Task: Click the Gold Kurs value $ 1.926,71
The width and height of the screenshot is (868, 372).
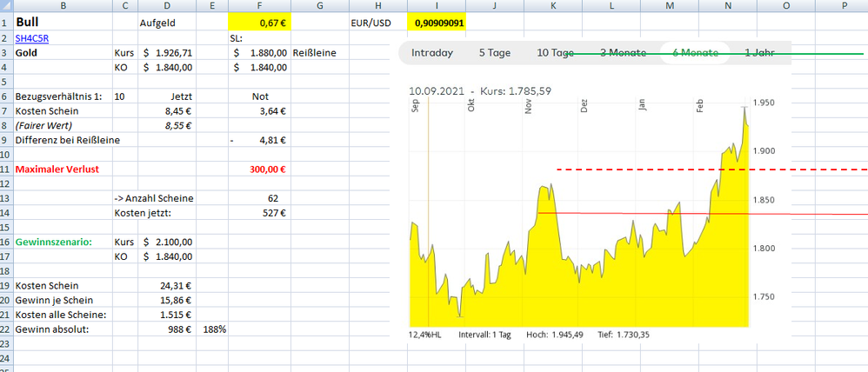Action: click(x=168, y=53)
